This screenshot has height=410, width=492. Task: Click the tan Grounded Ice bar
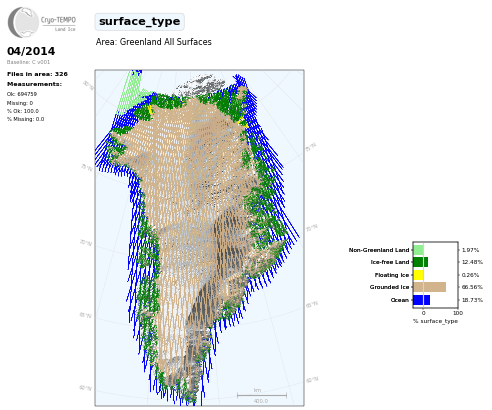430,287
